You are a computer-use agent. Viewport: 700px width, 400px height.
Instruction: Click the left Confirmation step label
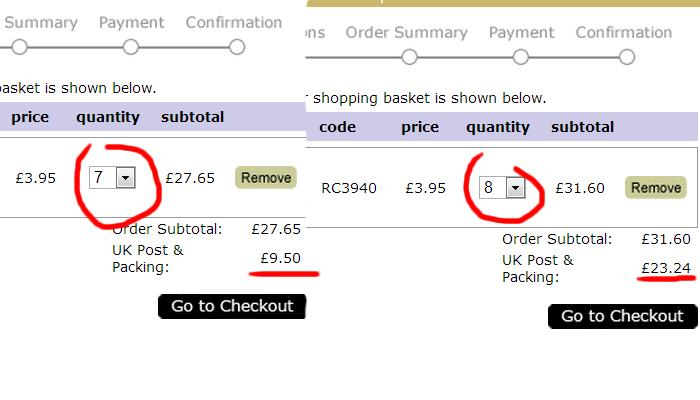(x=234, y=22)
